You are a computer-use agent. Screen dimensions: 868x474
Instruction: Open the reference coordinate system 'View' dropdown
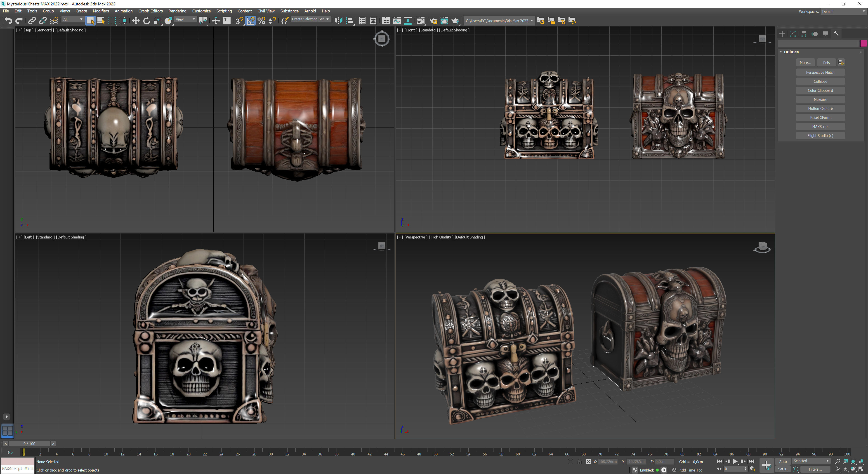point(185,19)
